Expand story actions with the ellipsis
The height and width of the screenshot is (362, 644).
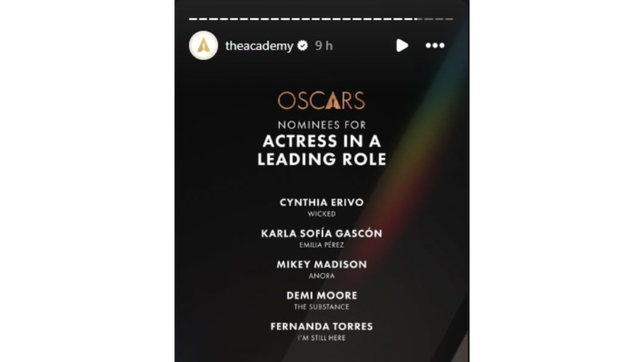point(435,46)
